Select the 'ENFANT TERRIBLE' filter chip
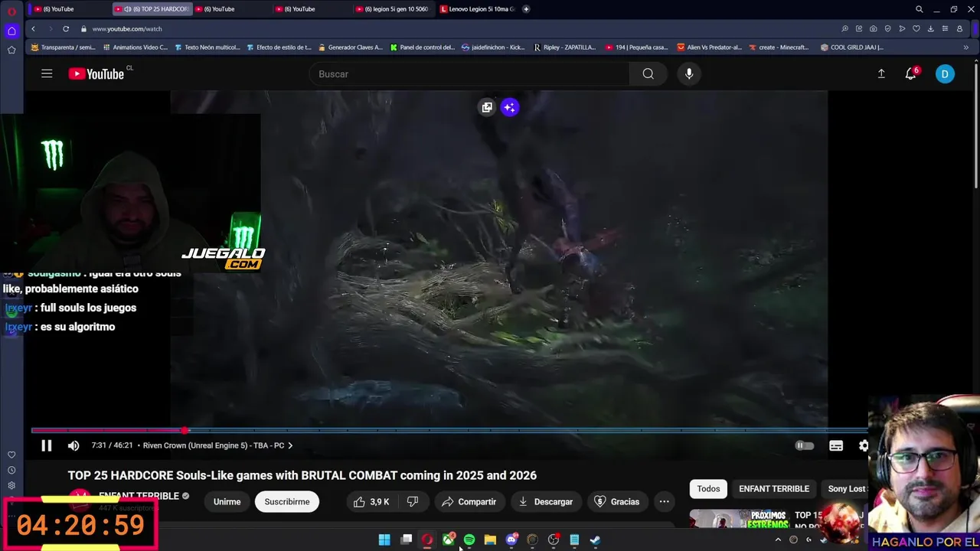The width and height of the screenshot is (980, 551). click(x=774, y=488)
